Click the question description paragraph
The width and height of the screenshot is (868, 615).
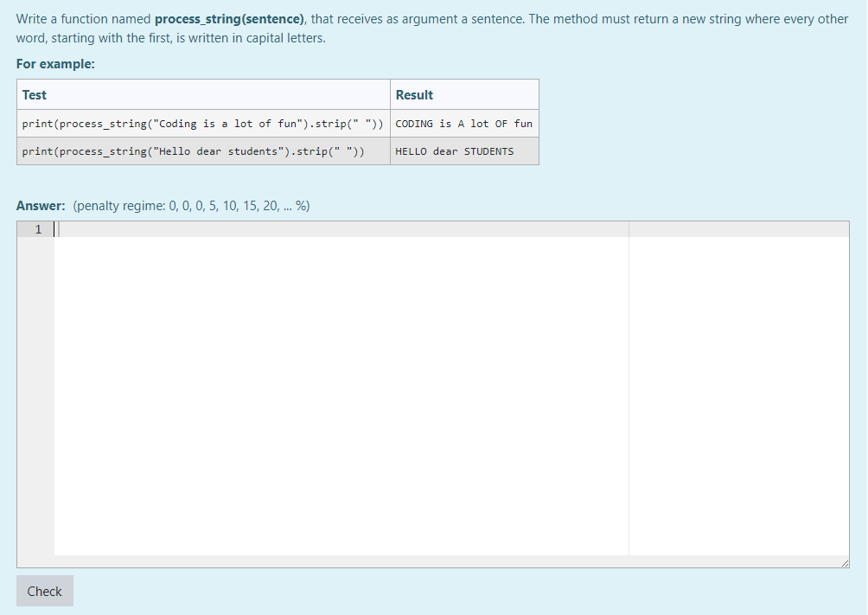coord(432,28)
